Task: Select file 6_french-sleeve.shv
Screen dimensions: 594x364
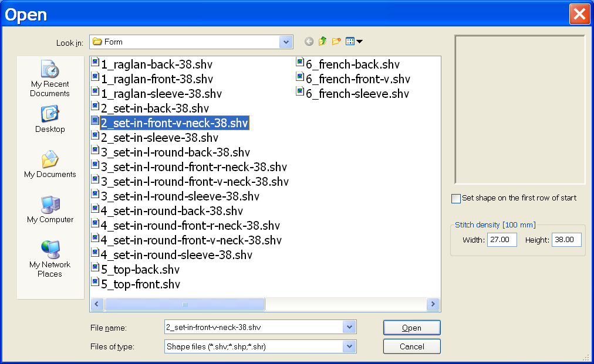Action: point(357,94)
